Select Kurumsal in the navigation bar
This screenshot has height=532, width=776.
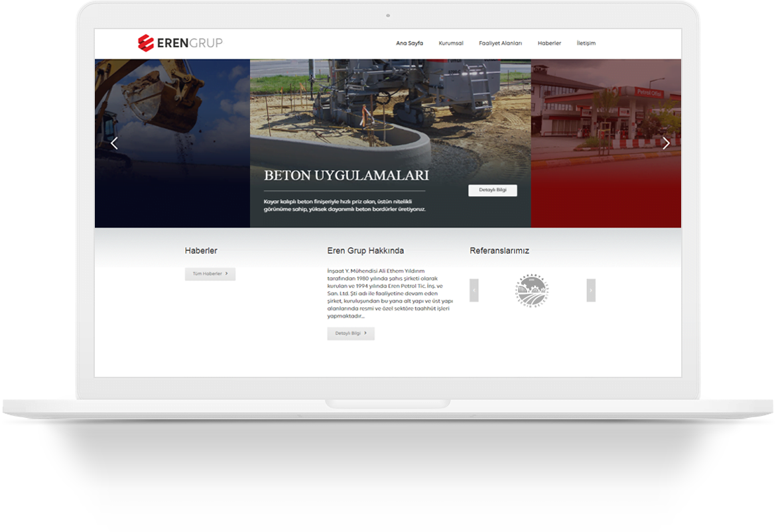coord(451,43)
